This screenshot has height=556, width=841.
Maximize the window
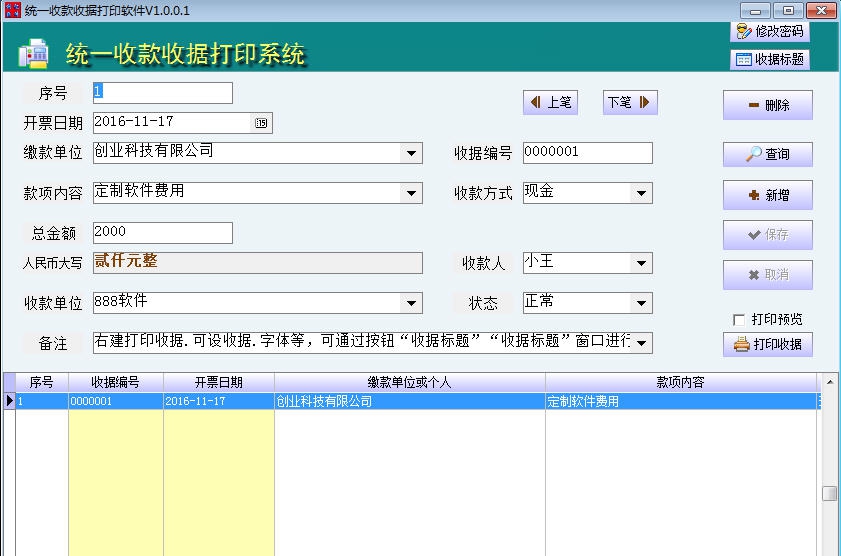tap(788, 11)
